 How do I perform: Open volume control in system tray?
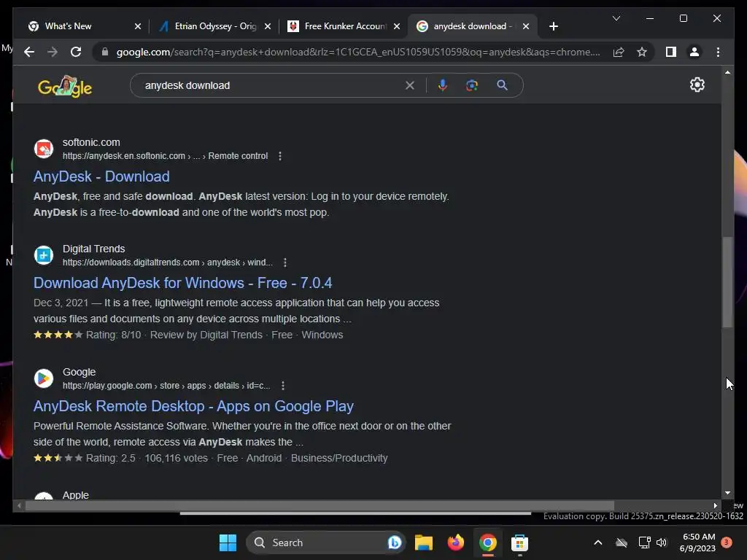pos(662,542)
